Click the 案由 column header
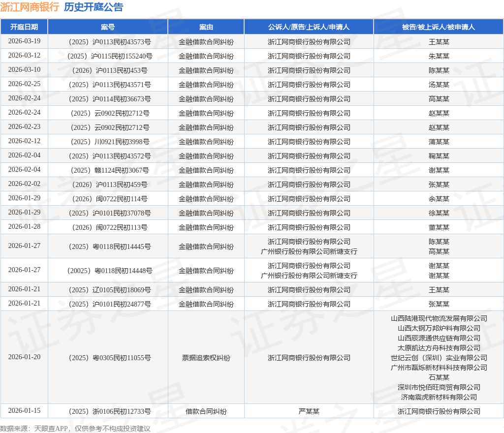Viewport: 504px width, 433px height. pos(206,27)
